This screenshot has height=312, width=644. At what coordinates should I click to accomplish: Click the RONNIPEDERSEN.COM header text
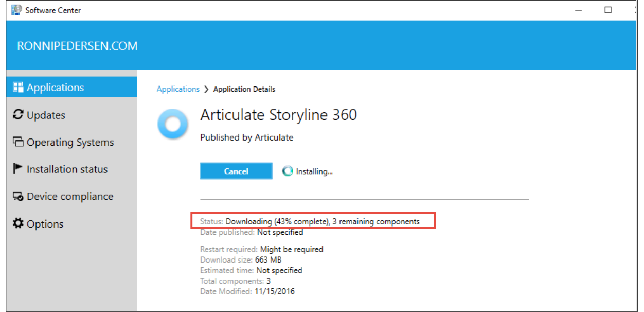77,46
